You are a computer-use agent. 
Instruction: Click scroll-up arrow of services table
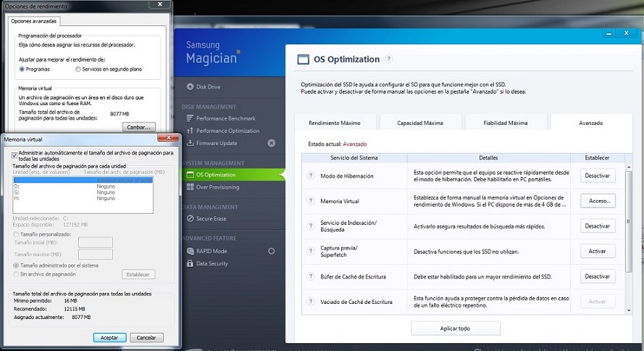(628, 167)
